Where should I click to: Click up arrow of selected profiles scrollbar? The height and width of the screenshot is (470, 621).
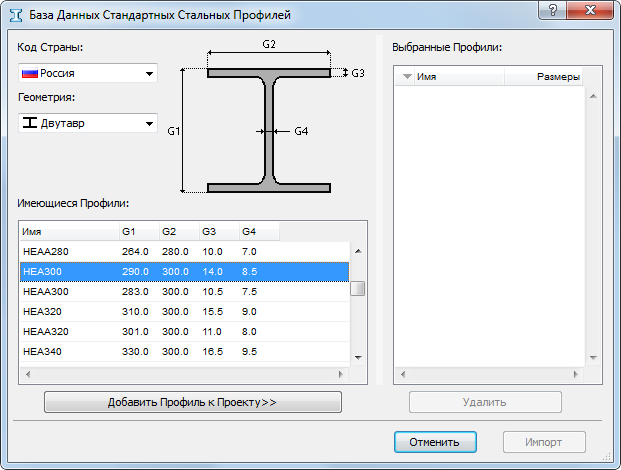[593, 96]
